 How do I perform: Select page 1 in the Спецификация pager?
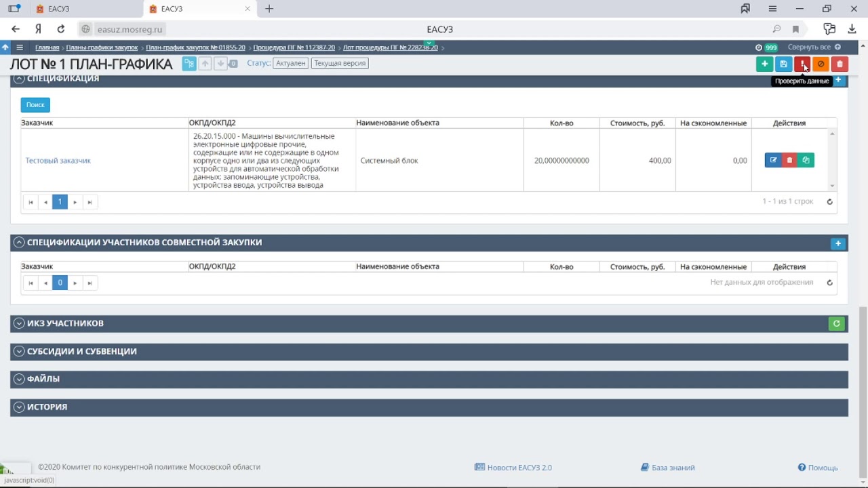point(60,202)
